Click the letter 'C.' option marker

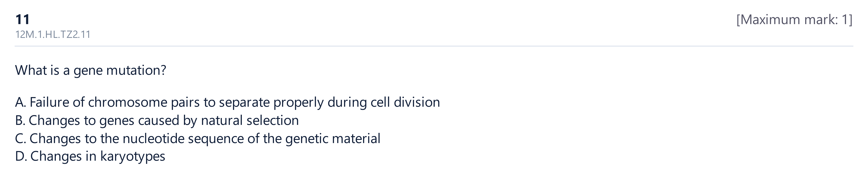pos(21,139)
